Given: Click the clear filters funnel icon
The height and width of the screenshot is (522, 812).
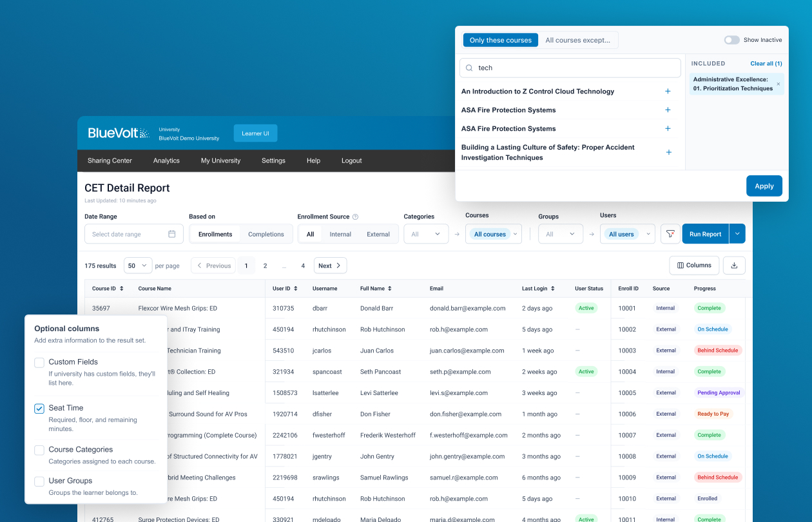Looking at the screenshot, I should [670, 234].
